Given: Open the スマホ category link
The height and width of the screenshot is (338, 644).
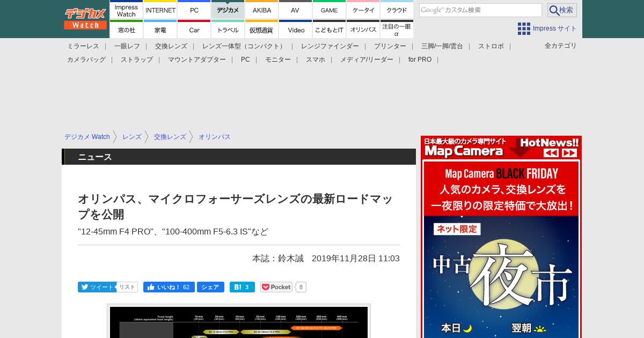Looking at the screenshot, I should [316, 60].
